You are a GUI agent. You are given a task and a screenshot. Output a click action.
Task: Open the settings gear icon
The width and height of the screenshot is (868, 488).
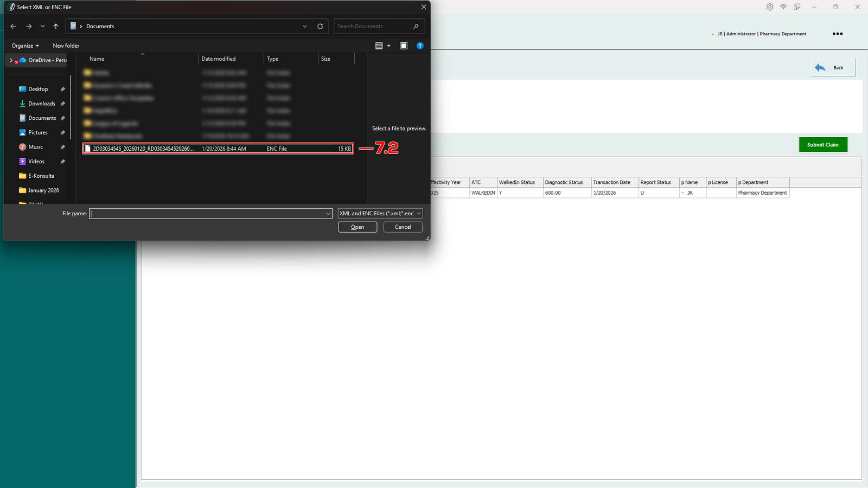pyautogui.click(x=770, y=7)
